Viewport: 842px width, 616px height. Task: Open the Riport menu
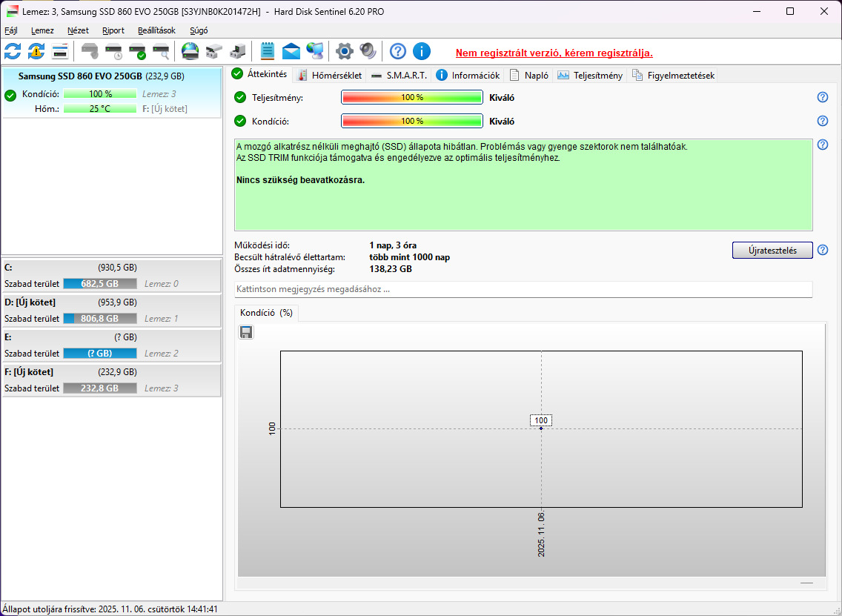tap(113, 30)
